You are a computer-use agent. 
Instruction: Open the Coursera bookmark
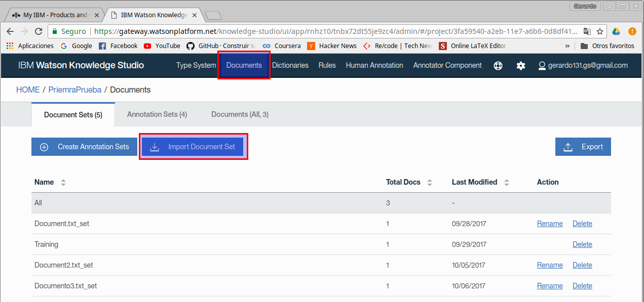tap(281, 46)
